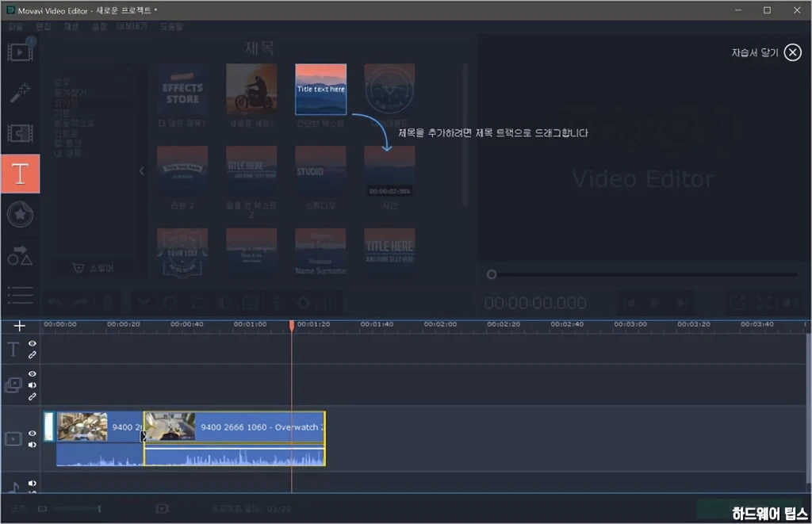
Task: Click the main video track icon
Action: (x=13, y=438)
